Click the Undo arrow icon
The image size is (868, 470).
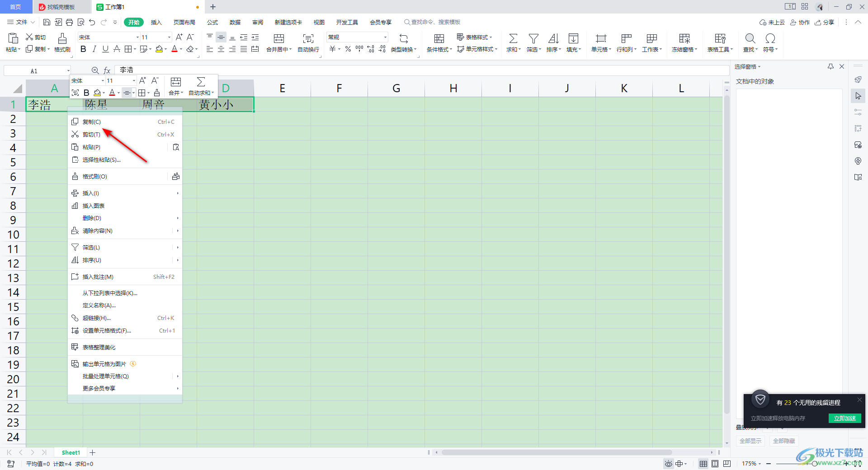click(92, 22)
